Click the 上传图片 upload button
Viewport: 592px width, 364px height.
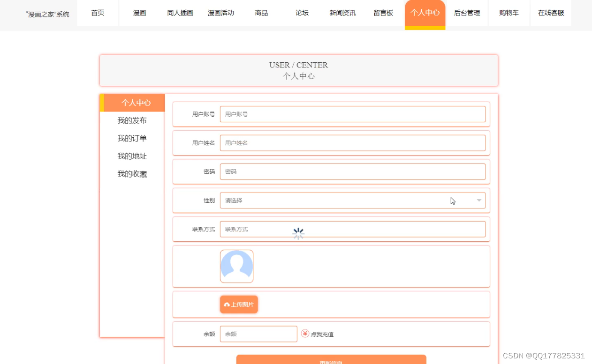(x=239, y=304)
